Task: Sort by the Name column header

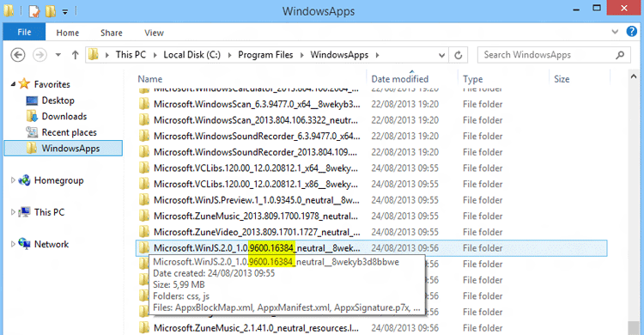Action: [150, 79]
